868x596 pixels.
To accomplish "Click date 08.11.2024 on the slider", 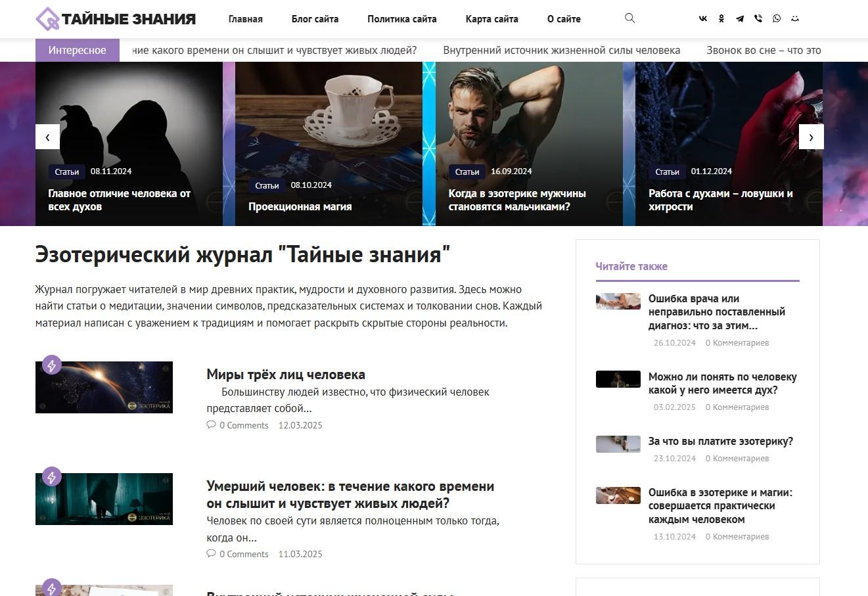I will coord(111,172).
